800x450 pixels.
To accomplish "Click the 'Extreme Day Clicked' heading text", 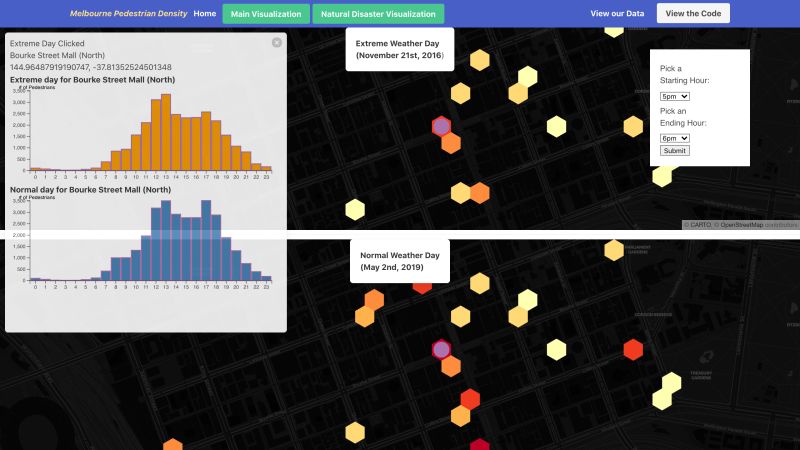I will pos(47,43).
